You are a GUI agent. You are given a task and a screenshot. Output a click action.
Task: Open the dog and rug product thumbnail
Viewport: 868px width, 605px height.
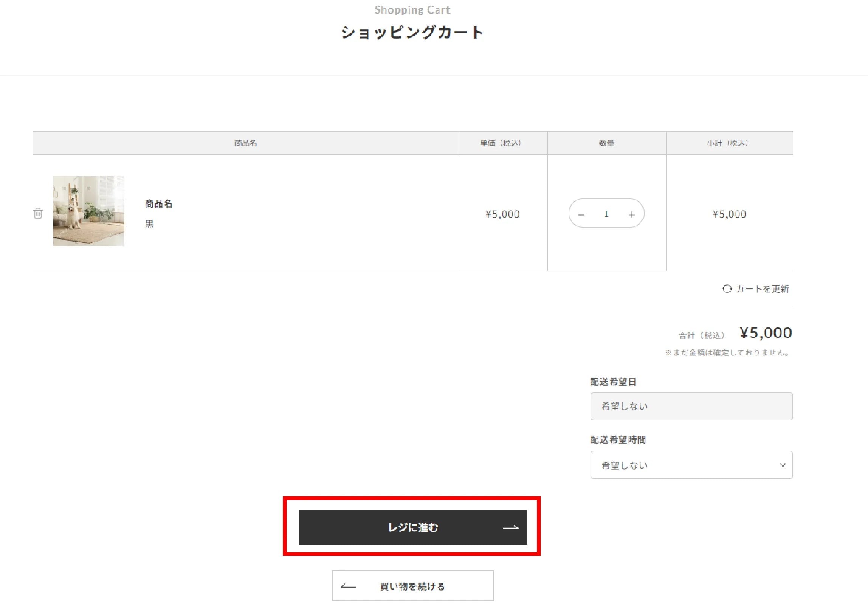click(88, 211)
